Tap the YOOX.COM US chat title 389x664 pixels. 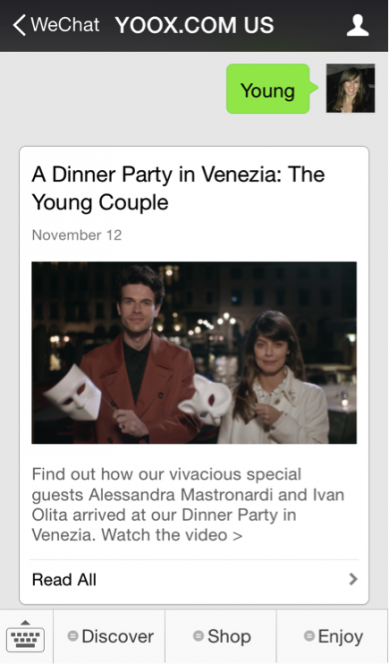194,25
